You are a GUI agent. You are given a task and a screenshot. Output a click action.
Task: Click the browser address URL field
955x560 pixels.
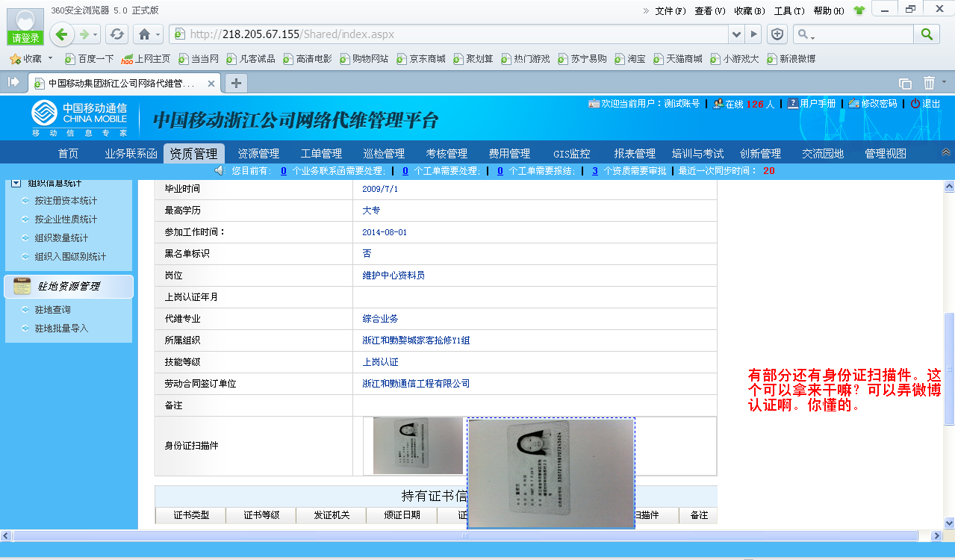[x=448, y=34]
